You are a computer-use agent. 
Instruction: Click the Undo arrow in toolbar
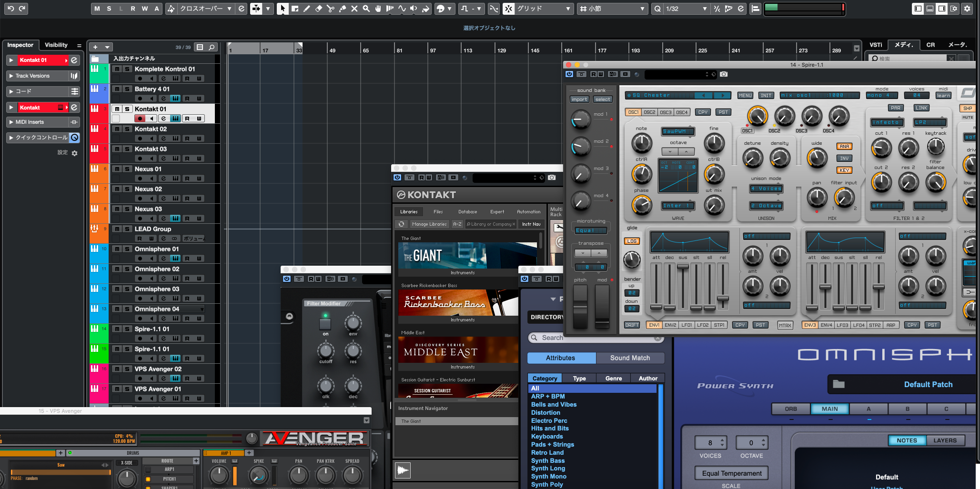10,9
